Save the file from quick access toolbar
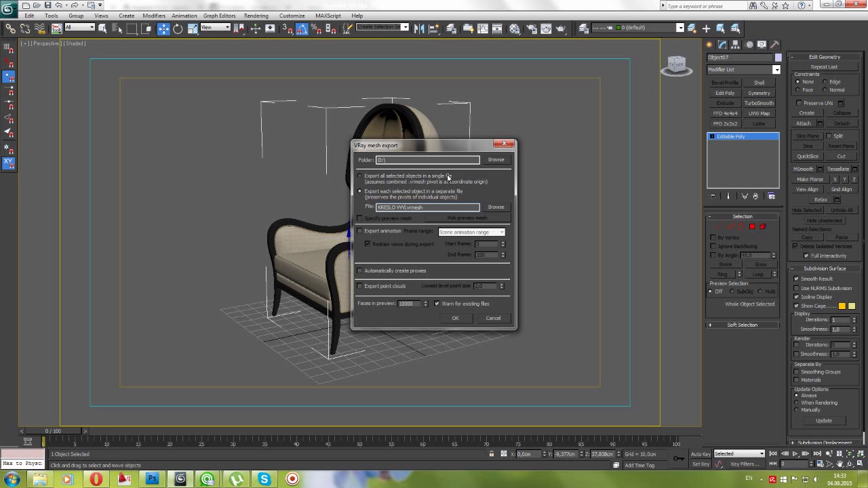The image size is (868, 488). (47, 5)
